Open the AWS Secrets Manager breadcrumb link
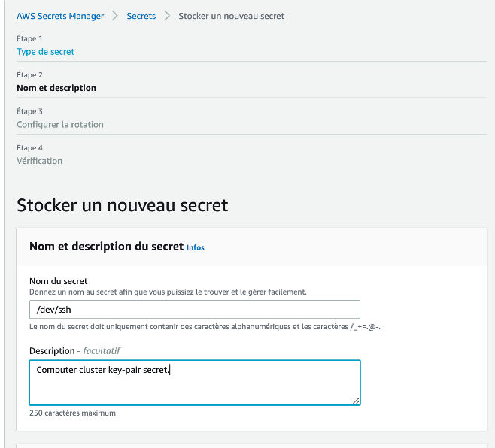The width and height of the screenshot is (495, 448). point(60,16)
